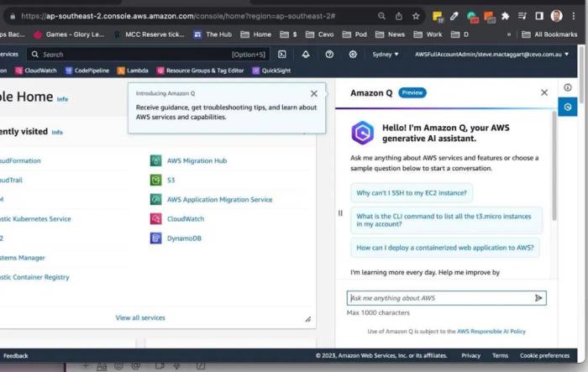
Task: Click the CloudWatch icon in the recently visited list
Action: (155, 218)
